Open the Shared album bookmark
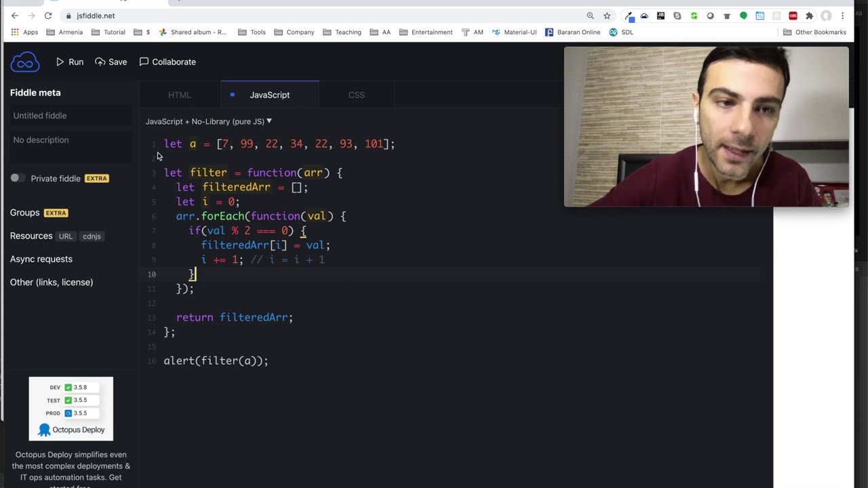Image resolution: width=868 pixels, height=488 pixels. 193,33
